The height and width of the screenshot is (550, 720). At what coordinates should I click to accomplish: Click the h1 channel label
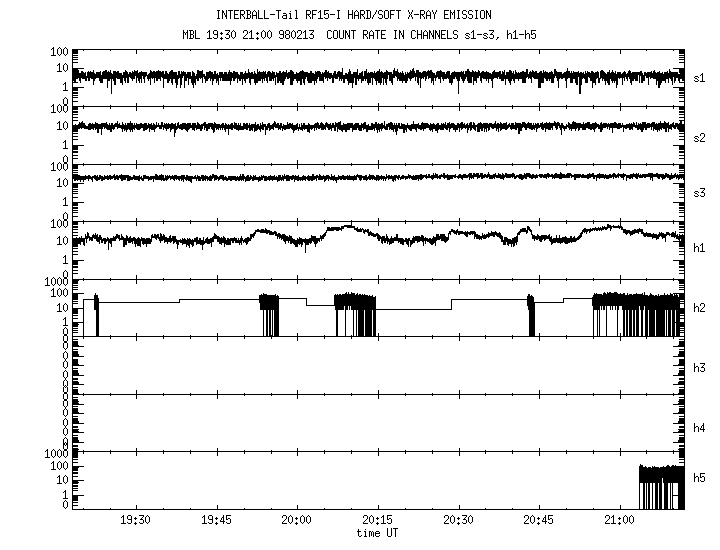pos(700,249)
